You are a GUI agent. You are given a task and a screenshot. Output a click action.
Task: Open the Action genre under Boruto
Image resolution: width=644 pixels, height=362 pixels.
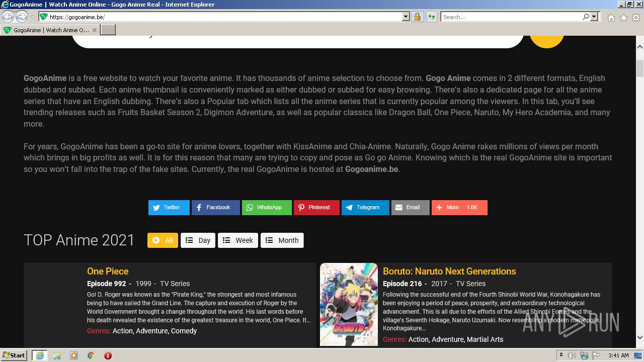coord(419,339)
